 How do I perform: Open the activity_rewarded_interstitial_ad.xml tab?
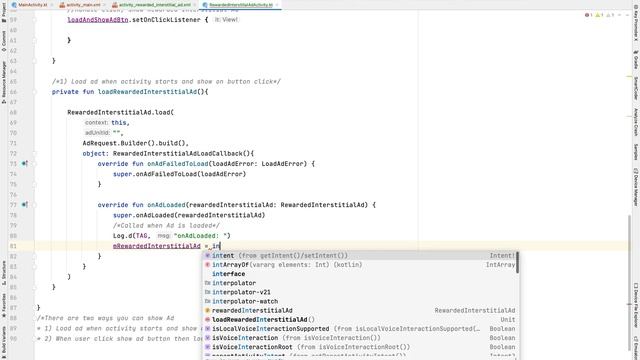click(x=155, y=5)
